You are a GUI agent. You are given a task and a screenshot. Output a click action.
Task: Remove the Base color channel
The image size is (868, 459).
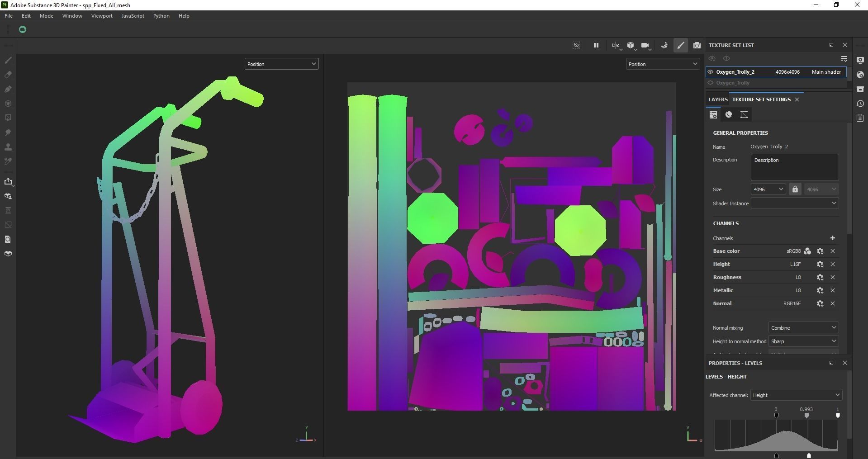(833, 251)
